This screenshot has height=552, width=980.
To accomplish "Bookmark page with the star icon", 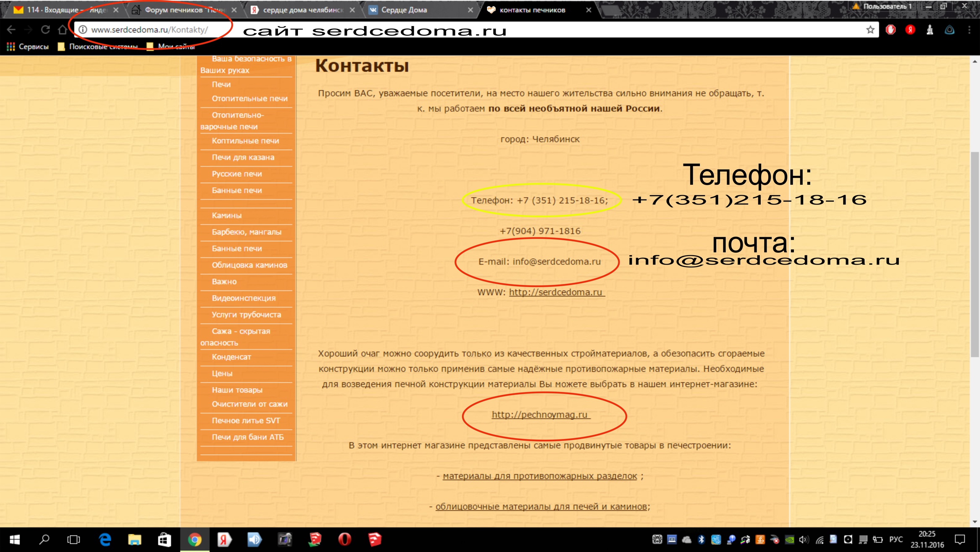I will point(870,30).
